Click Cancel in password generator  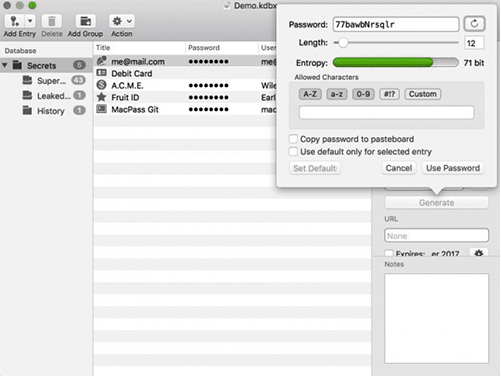[x=399, y=168]
